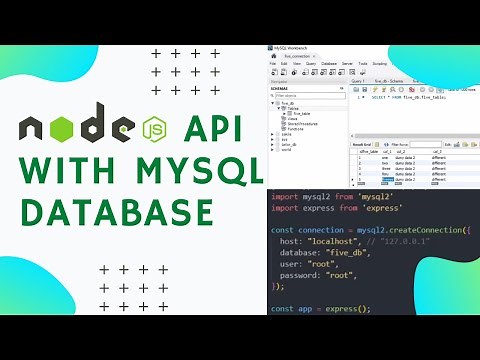Image resolution: width=480 pixels, height=360 pixels.
Task: Stop query execution icon
Action: [401, 89]
